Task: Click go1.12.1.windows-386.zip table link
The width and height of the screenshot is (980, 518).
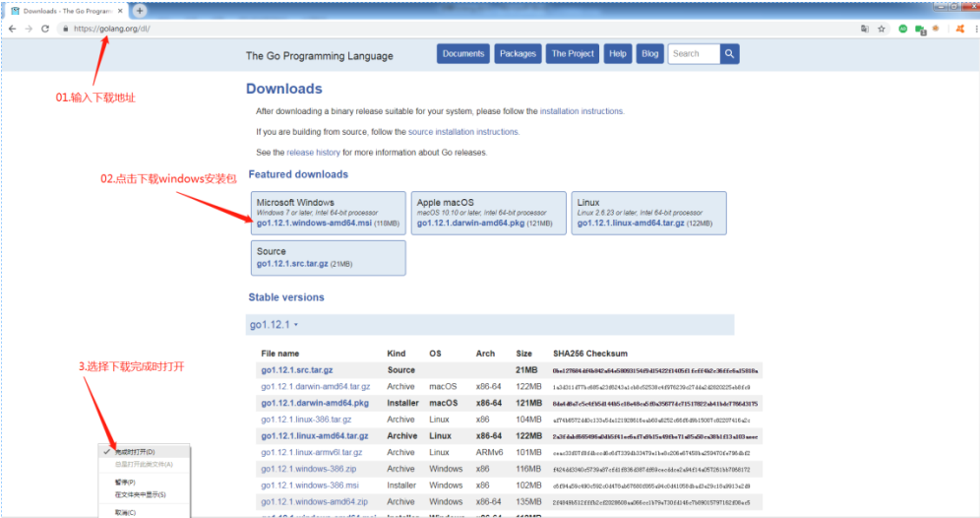Action: coord(309,469)
